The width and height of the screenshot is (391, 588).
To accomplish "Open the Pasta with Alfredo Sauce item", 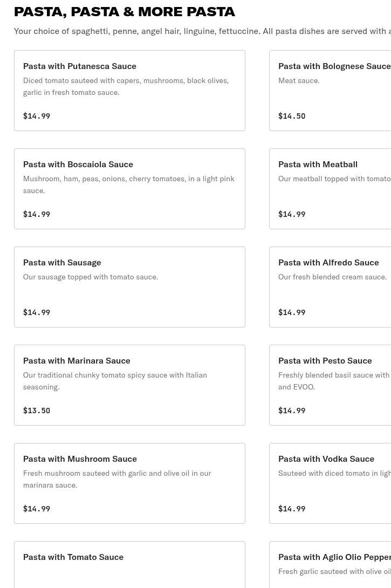I will [x=328, y=263].
